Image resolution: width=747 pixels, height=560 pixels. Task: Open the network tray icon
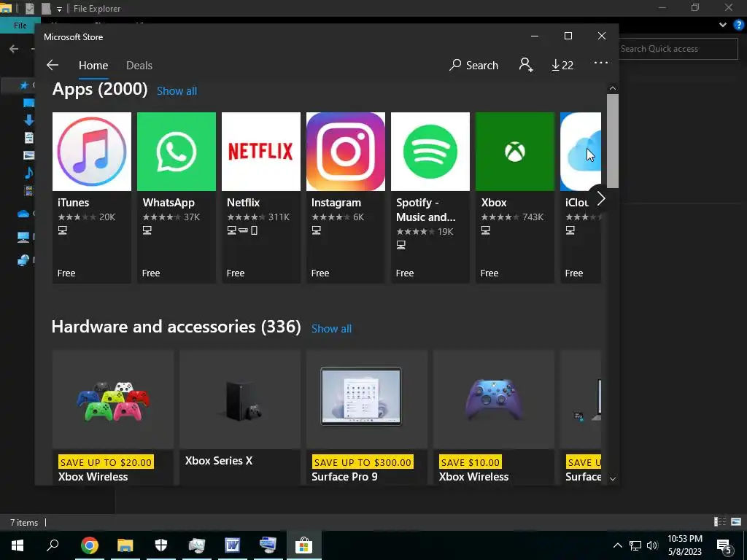click(x=635, y=545)
